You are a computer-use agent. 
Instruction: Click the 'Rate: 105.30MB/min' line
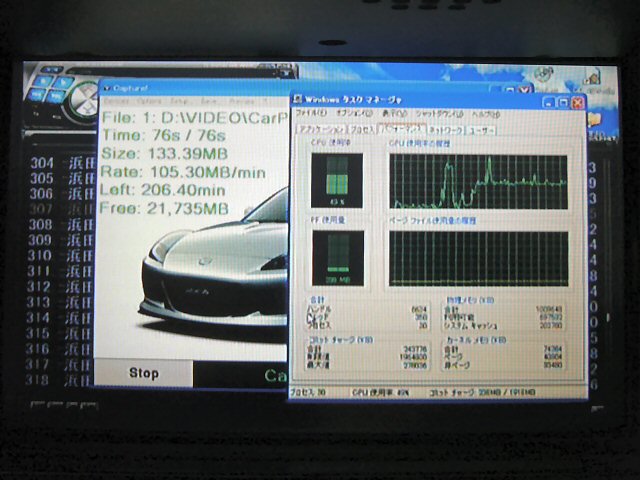point(182,172)
